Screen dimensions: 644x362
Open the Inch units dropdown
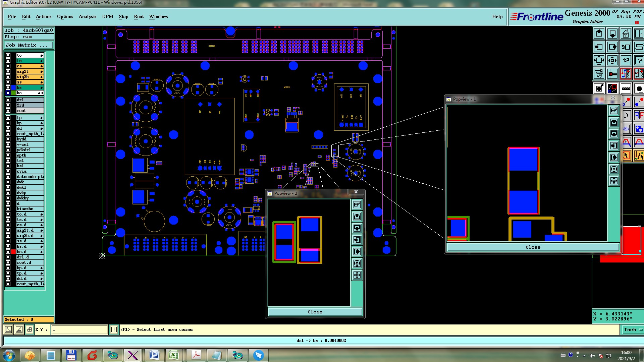point(633,330)
